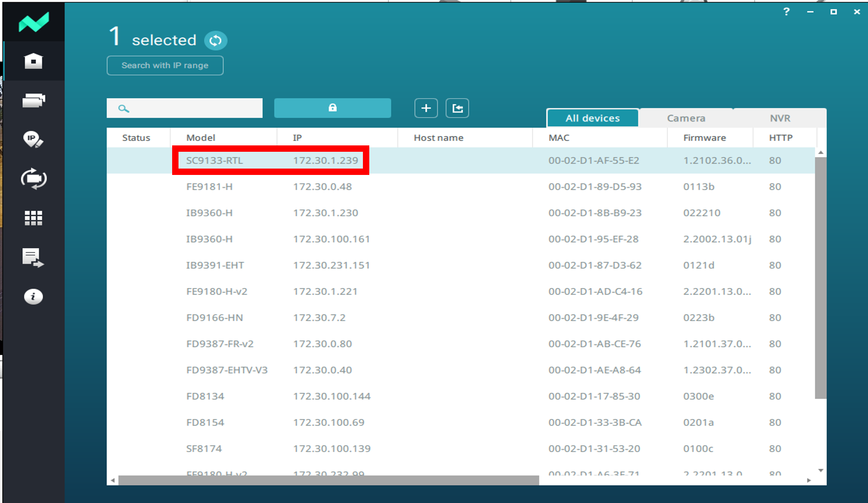Click MAC address 00-02-D1-33-3B-CA
Viewport: 868px width, 503px height.
click(x=595, y=423)
